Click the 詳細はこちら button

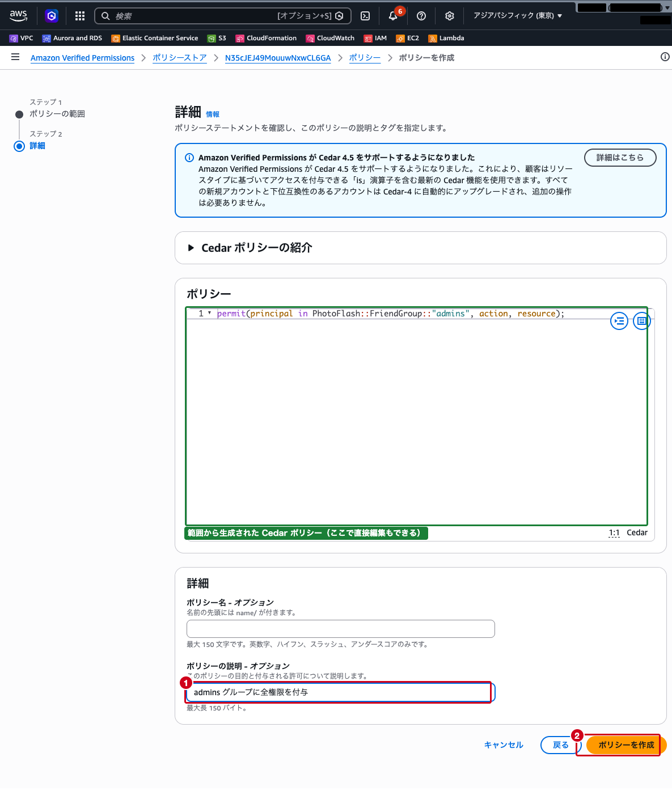coord(620,158)
